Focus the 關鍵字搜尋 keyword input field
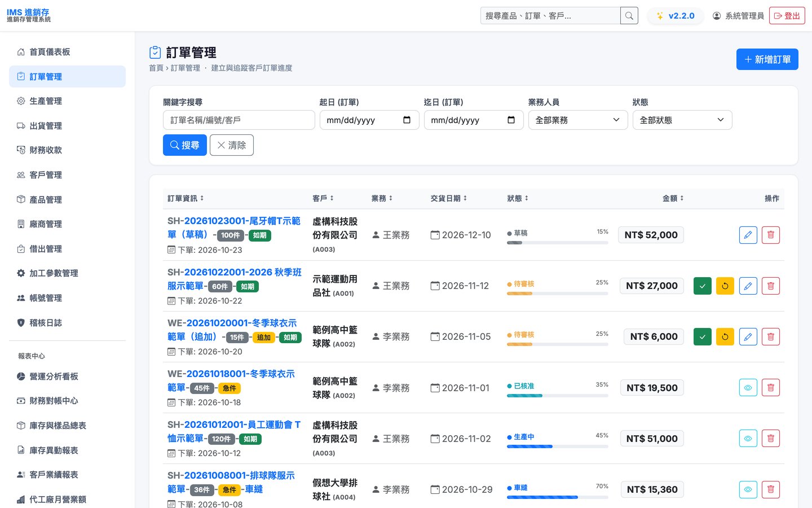Image resolution: width=812 pixels, height=508 pixels. [x=239, y=120]
